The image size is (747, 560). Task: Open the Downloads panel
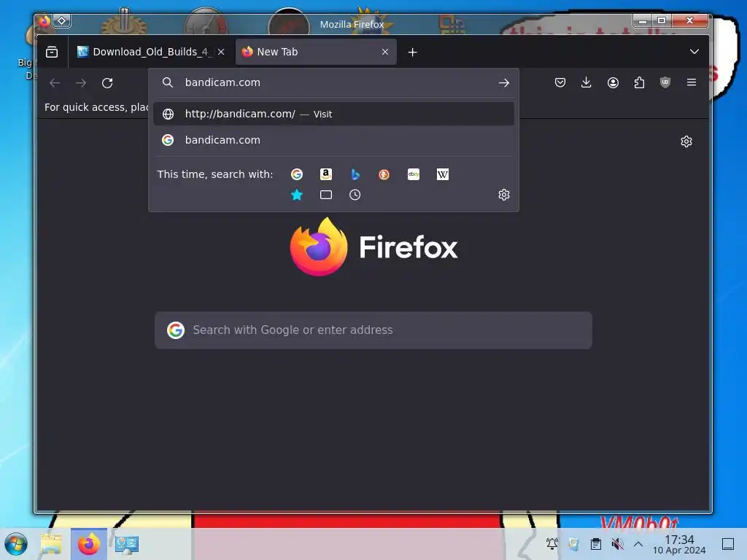587,83
